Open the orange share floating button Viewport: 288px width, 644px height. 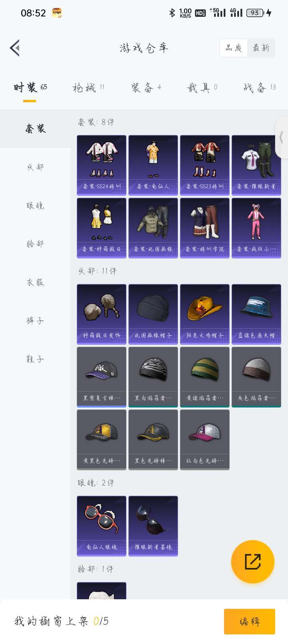(x=253, y=562)
